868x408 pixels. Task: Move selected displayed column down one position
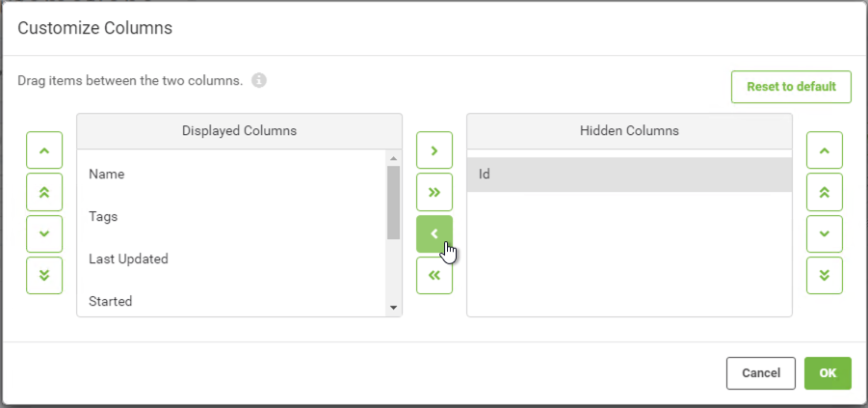click(x=44, y=234)
